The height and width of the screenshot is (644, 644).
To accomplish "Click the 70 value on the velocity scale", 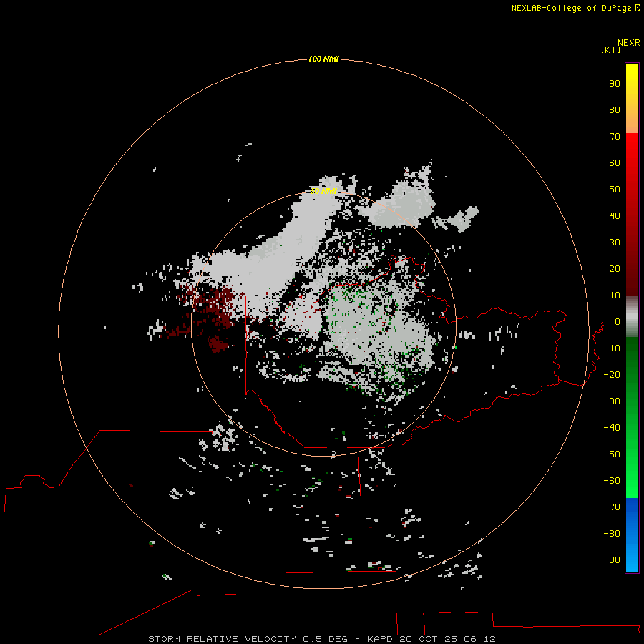I will click(615, 137).
